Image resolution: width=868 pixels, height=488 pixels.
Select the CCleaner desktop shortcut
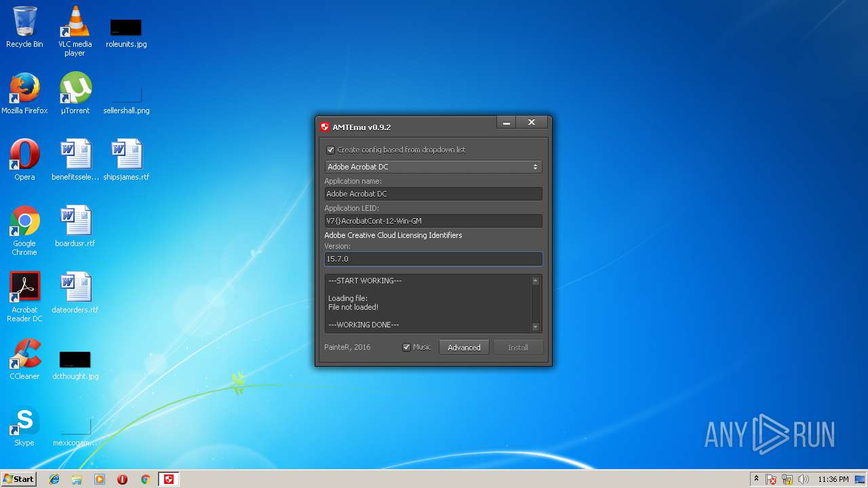24,359
